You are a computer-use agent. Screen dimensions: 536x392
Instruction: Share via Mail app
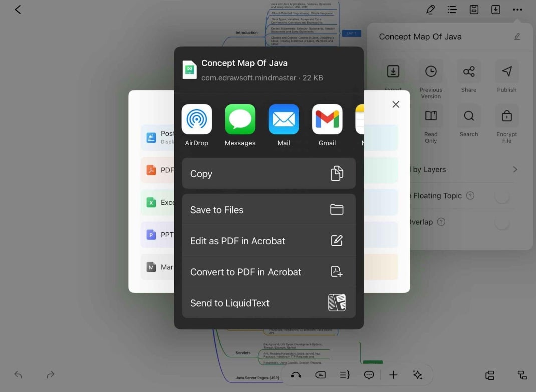[284, 125]
